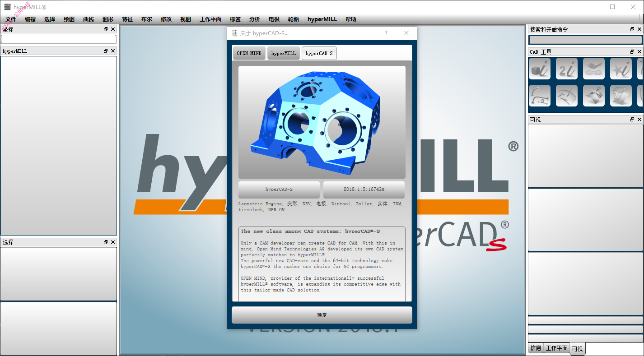The width and height of the screenshot is (644, 356).
Task: Open entity info tool with cube icon
Action: (539, 69)
